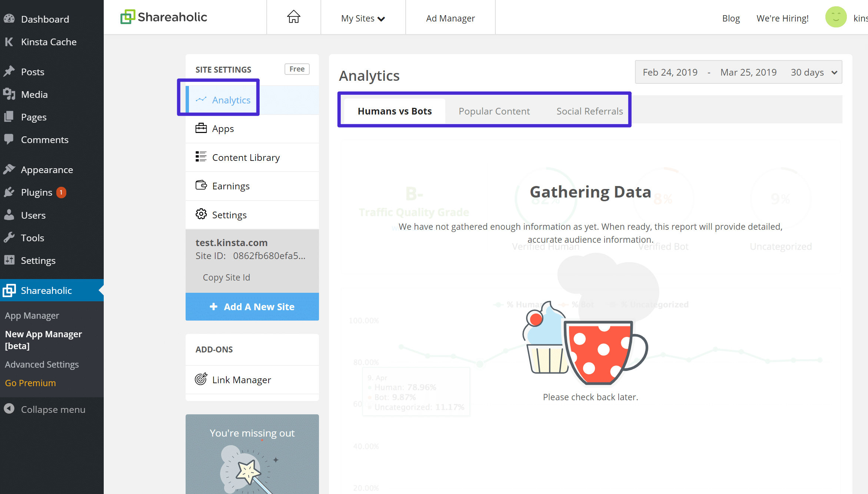Image resolution: width=868 pixels, height=494 pixels.
Task: Click the Feb 24 2019 date input field
Action: (x=669, y=72)
